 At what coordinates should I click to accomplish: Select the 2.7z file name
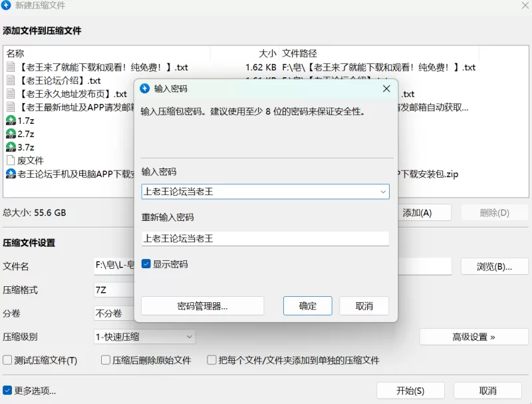pyautogui.click(x=26, y=134)
